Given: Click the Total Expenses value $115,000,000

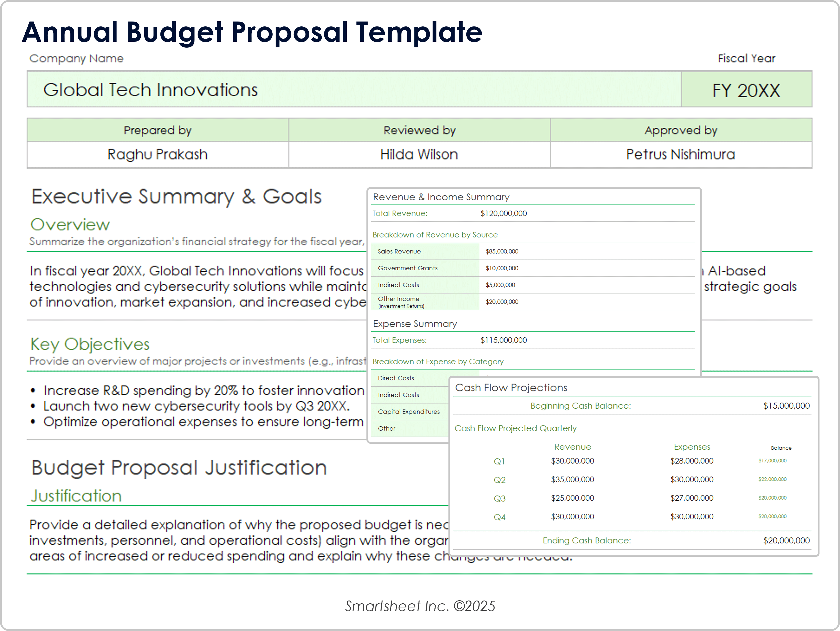Looking at the screenshot, I should (504, 340).
